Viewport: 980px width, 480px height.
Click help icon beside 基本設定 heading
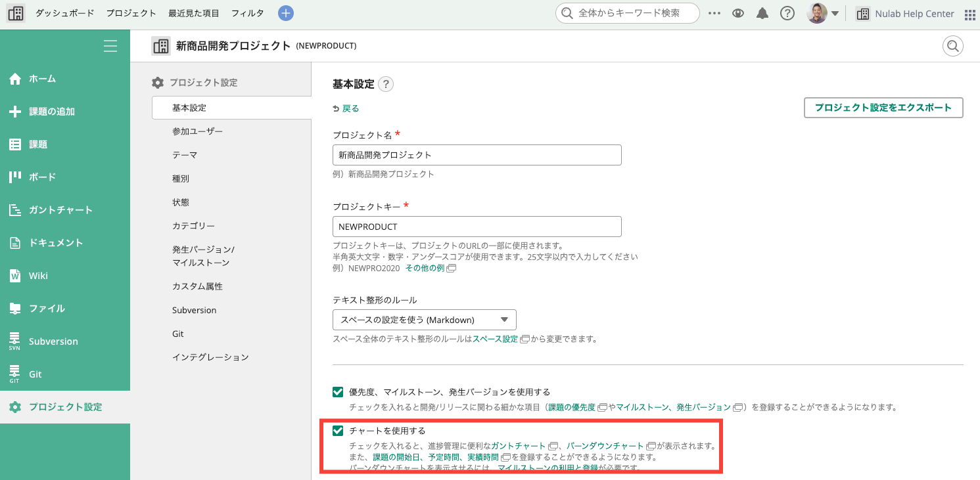pyautogui.click(x=386, y=84)
